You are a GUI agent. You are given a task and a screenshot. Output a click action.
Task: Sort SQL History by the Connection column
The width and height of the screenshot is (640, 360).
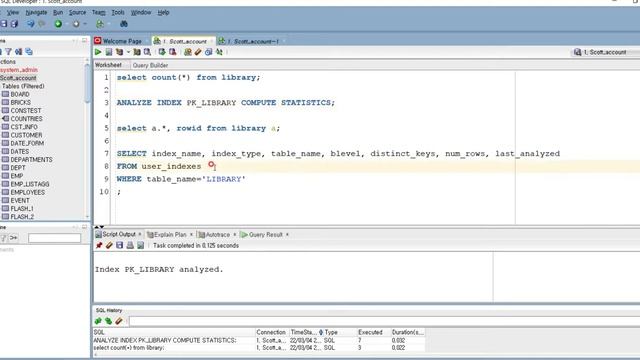pos(271,332)
